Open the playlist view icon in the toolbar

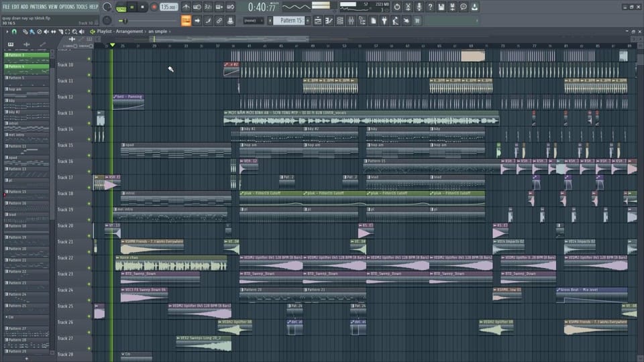[x=318, y=21]
